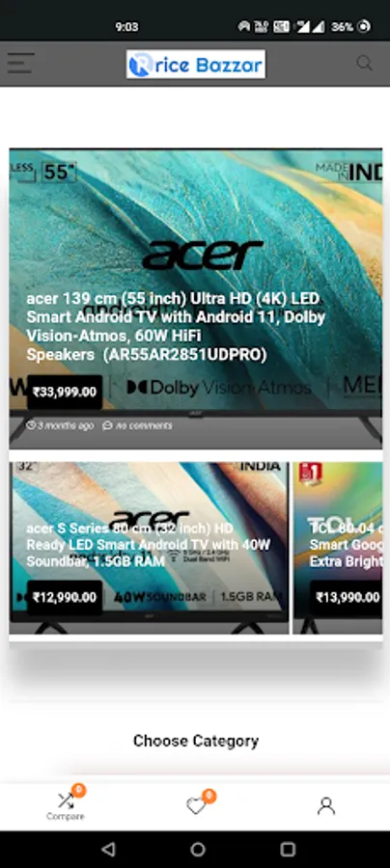The image size is (390, 868).
Task: Open the hamburger menu
Action: point(20,64)
